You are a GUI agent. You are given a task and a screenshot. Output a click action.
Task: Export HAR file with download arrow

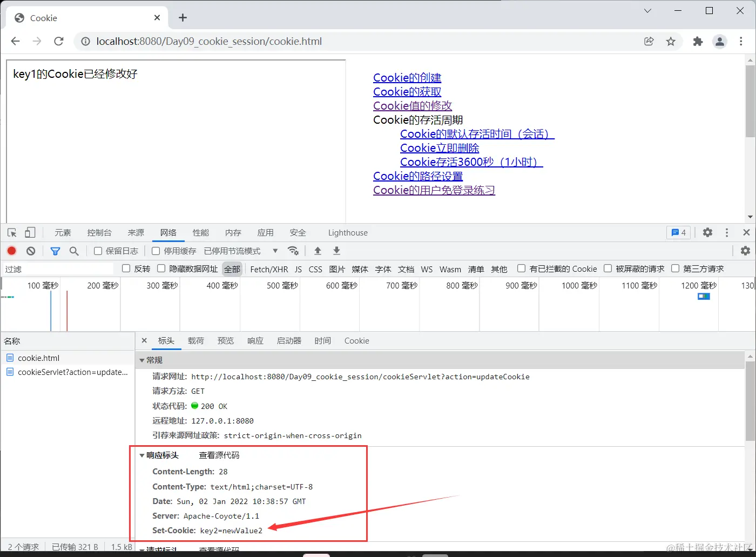pos(336,251)
